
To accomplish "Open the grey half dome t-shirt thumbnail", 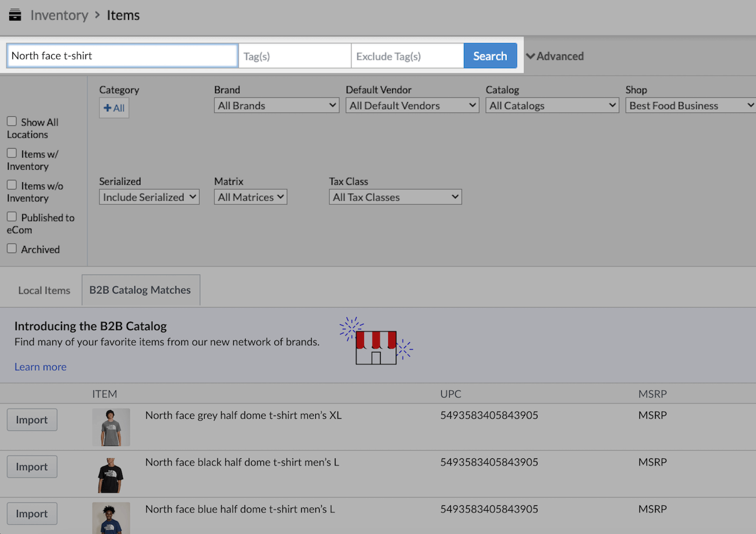I will tap(111, 427).
